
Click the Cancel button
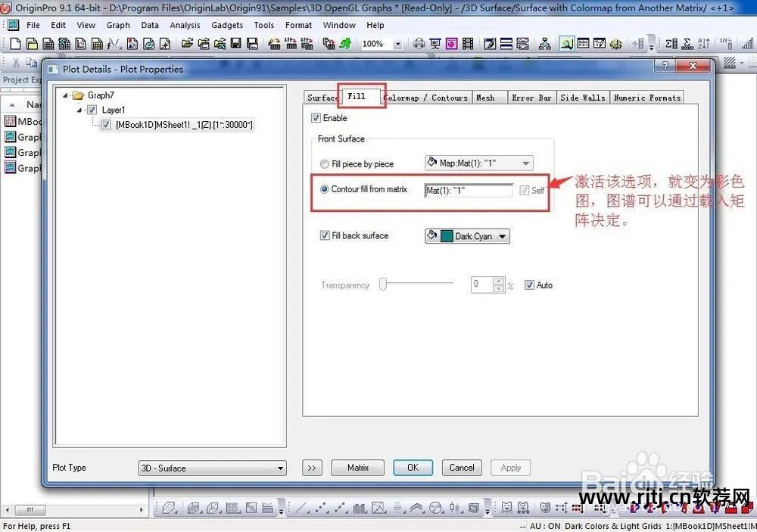462,468
